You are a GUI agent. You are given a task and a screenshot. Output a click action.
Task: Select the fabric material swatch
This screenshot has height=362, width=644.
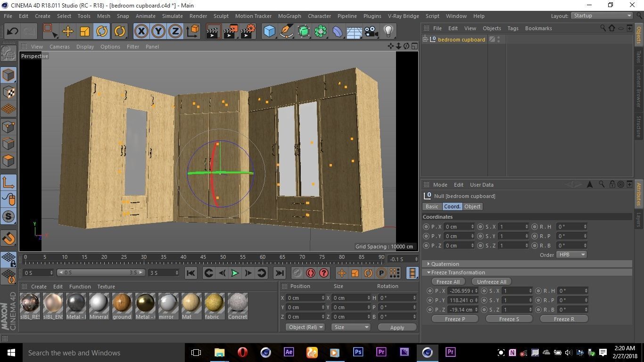(x=214, y=305)
